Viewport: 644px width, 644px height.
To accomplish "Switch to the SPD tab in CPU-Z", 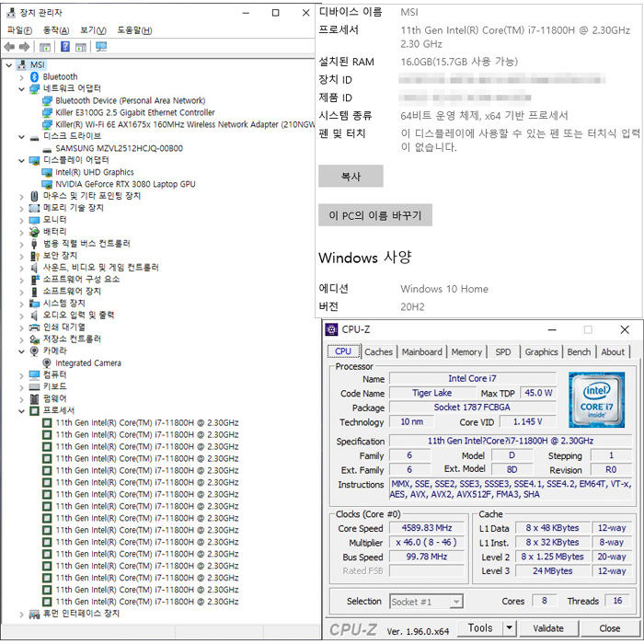I will pos(502,352).
